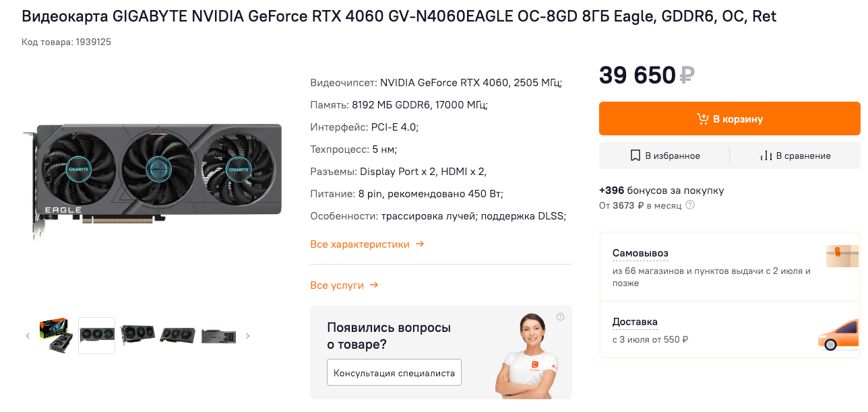This screenshot has width=868, height=412.
Task: Show the next thumbnail with the right arrow
Action: pos(248,336)
